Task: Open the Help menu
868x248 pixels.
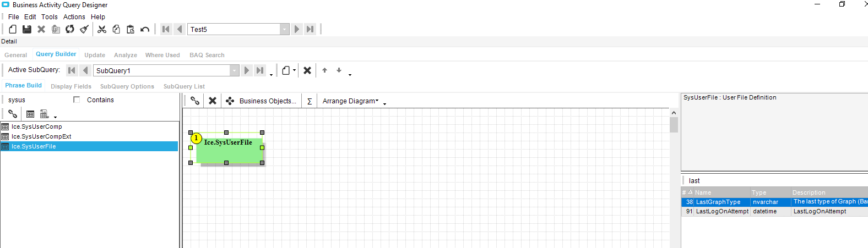Action: pyautogui.click(x=98, y=17)
